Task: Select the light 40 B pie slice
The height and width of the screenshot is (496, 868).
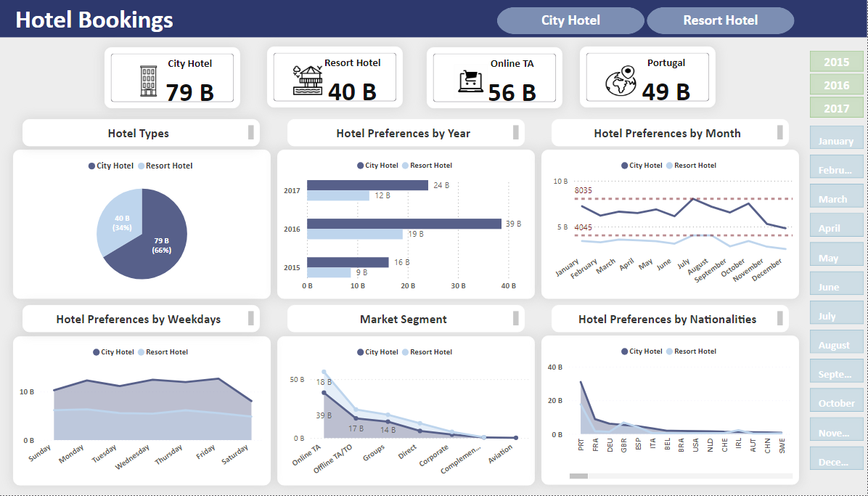Action: coord(119,221)
